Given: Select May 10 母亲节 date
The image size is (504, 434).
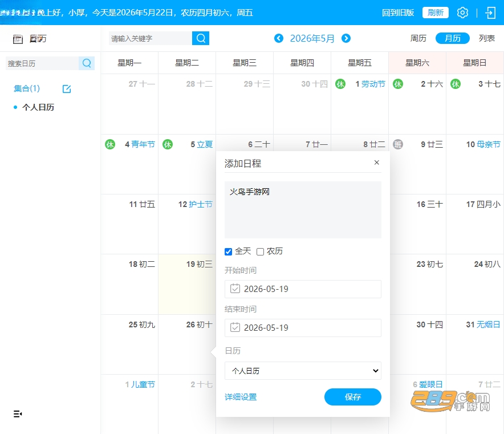Looking at the screenshot, I should (483, 144).
